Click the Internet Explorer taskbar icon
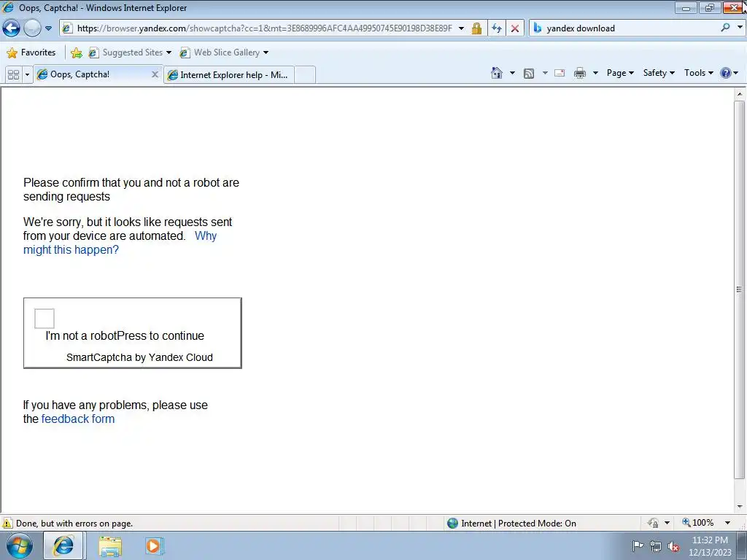This screenshot has width=747, height=560. (x=63, y=545)
